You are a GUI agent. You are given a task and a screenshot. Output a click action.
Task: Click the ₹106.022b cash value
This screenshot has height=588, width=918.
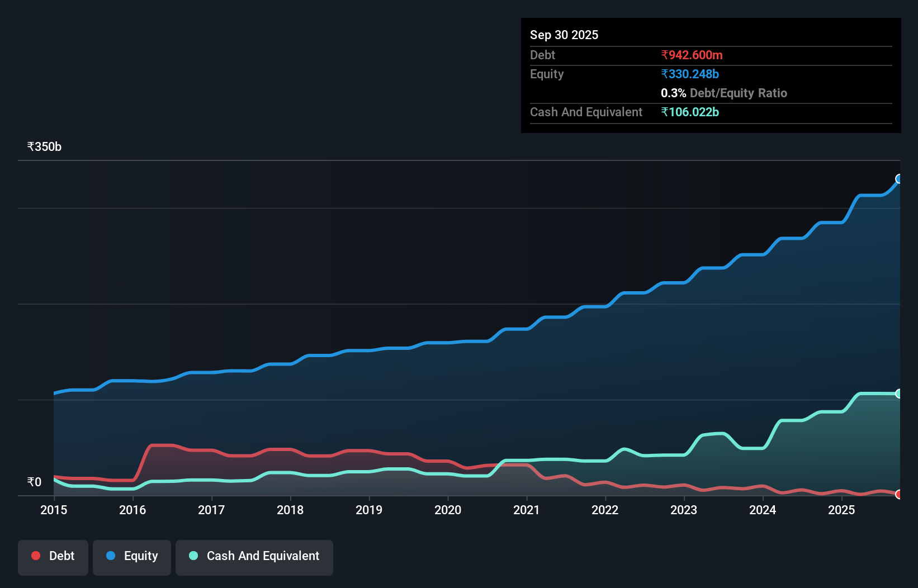pos(690,112)
